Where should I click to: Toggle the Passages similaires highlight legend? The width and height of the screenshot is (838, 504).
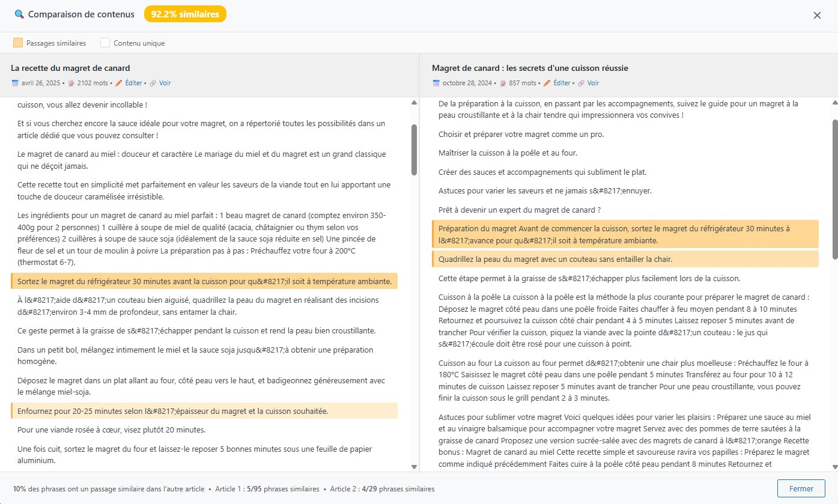[x=17, y=43]
